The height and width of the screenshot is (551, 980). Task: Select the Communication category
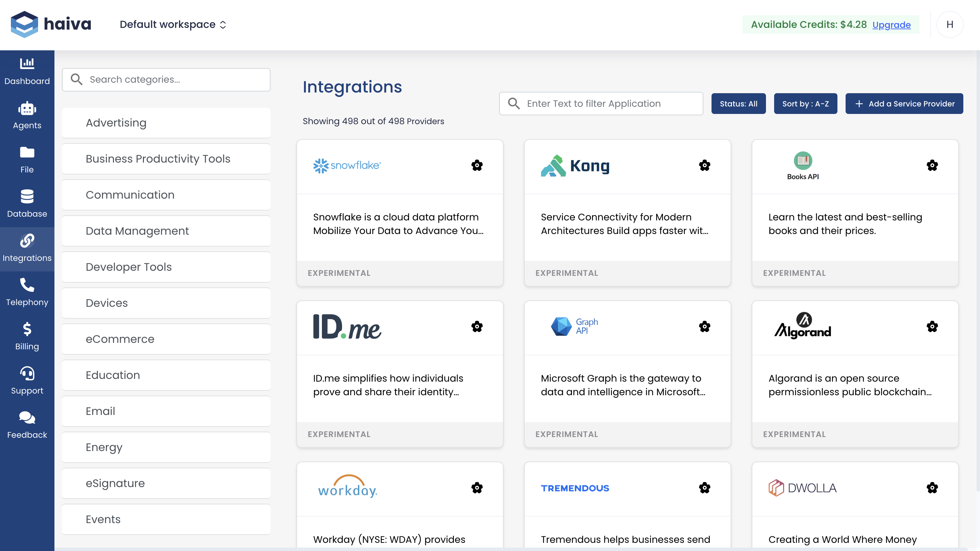click(x=166, y=195)
